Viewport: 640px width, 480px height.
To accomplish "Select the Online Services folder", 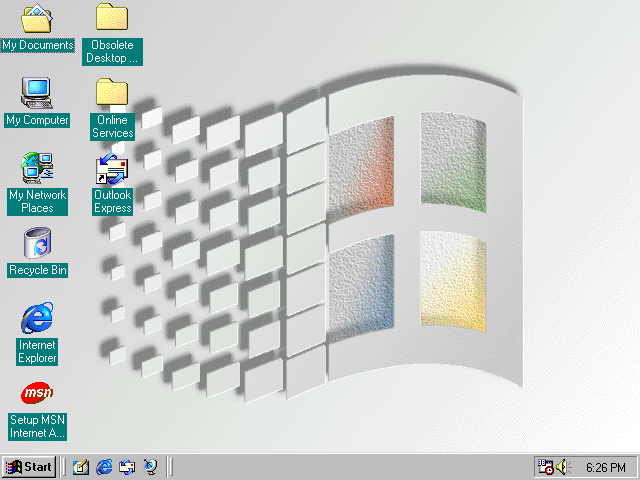I will (112, 94).
